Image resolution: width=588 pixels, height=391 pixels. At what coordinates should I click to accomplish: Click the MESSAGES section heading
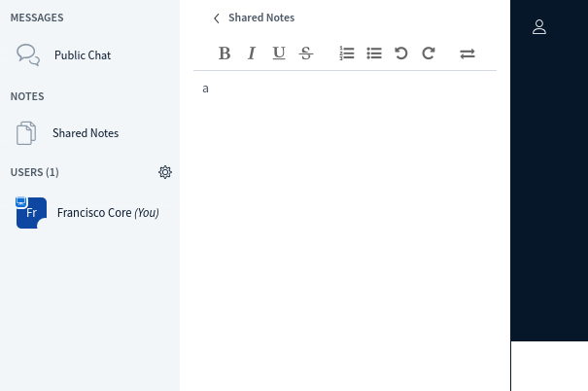tap(37, 18)
